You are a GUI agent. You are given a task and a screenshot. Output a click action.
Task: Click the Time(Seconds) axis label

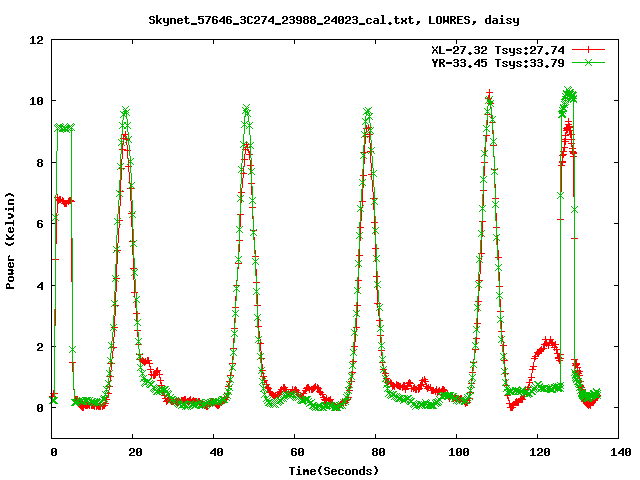point(334,471)
